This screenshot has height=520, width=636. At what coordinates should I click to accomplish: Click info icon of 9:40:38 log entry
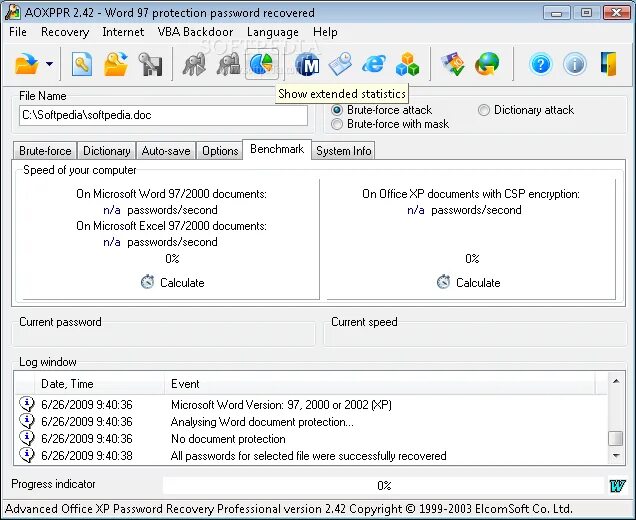[27, 455]
